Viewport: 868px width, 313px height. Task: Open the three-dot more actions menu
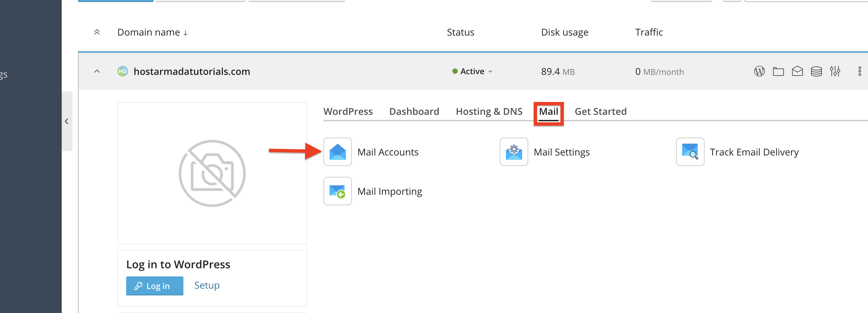[x=860, y=71]
